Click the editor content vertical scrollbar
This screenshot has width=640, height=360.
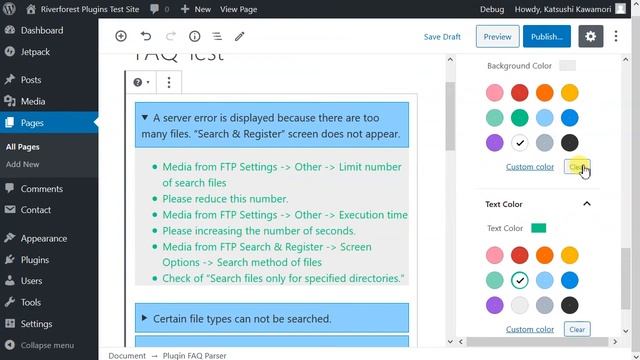(x=450, y=116)
